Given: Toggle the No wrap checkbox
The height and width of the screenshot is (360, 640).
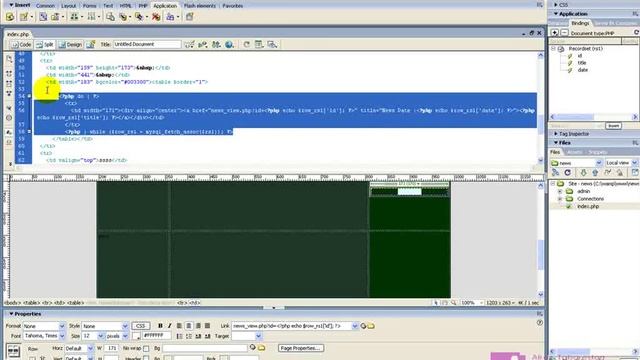Looking at the screenshot, I should 146,349.
